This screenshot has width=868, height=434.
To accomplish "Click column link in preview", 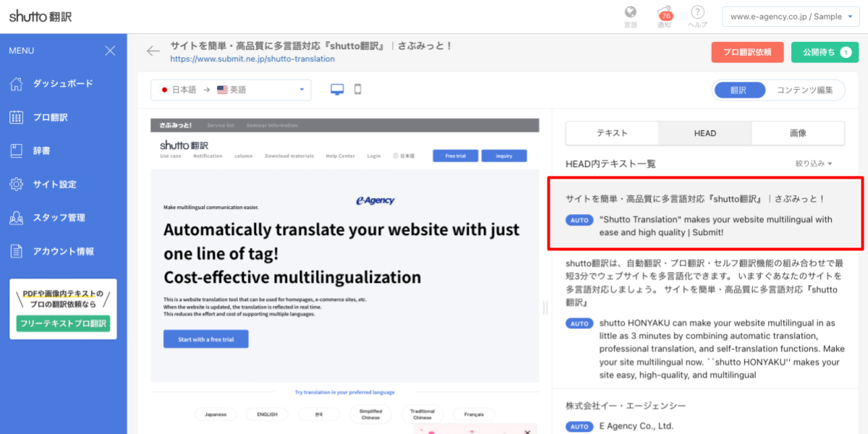I will (243, 156).
